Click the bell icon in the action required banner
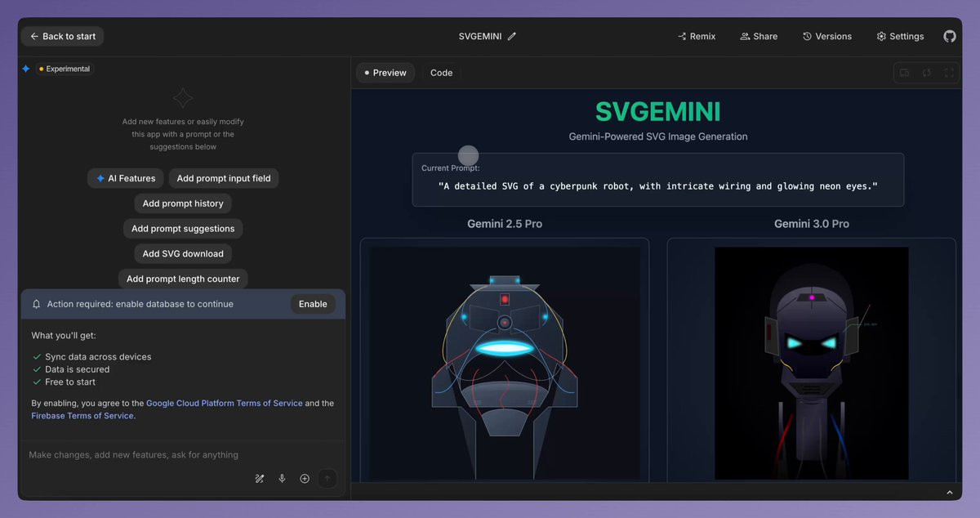This screenshot has width=980, height=518. [x=36, y=304]
